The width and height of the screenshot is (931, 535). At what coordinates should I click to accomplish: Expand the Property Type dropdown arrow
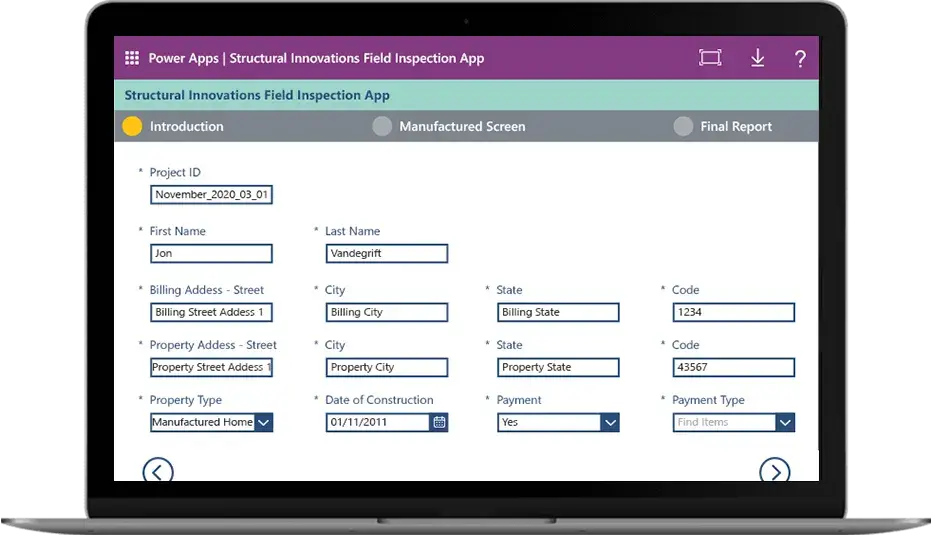click(264, 422)
